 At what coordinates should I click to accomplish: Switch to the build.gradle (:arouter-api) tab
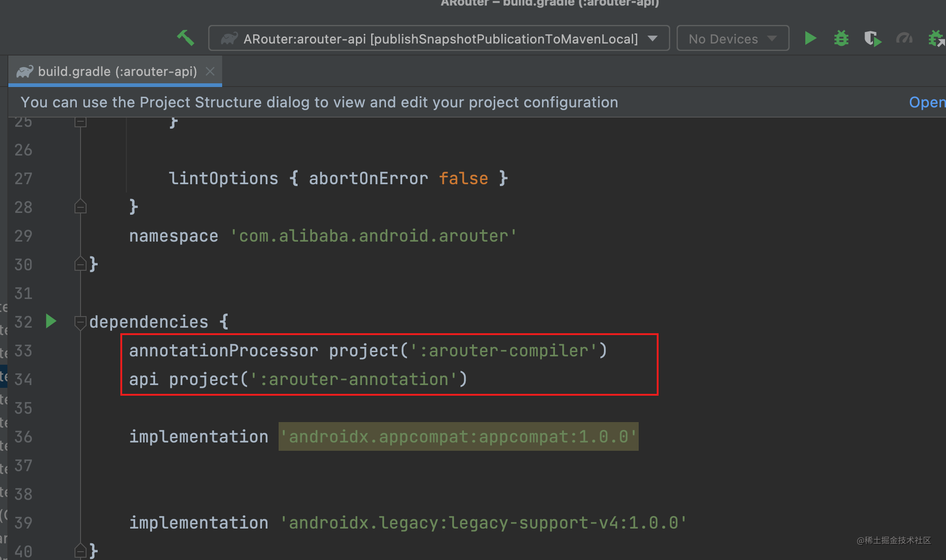point(116,71)
